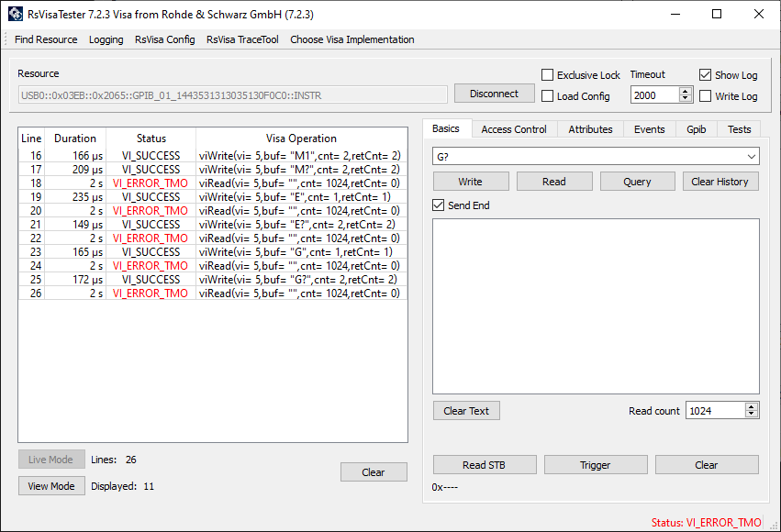Select log line 16 viWrite "M1"
The image size is (781, 532).
tap(213, 156)
